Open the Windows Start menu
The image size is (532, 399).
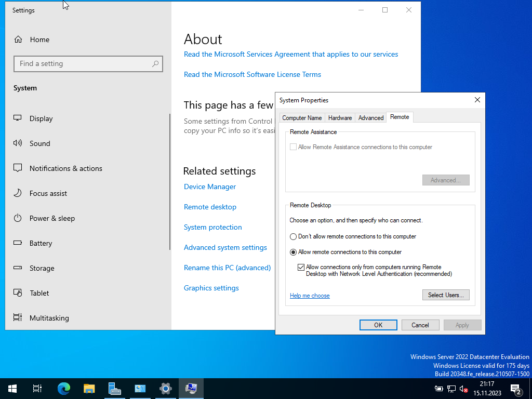pos(12,389)
